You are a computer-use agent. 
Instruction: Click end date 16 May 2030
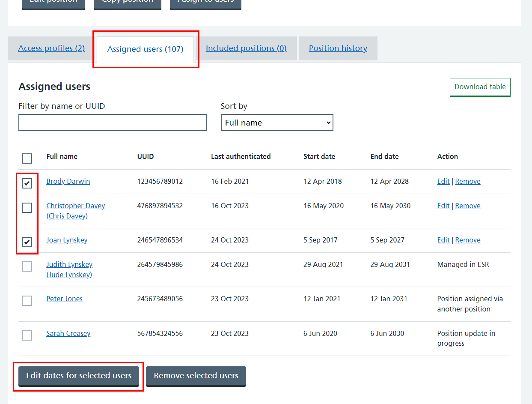391,206
